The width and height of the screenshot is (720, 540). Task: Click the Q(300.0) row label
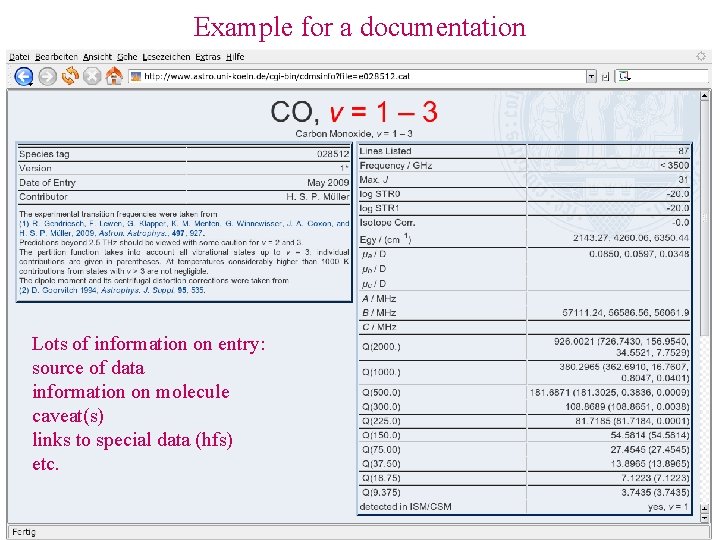coord(381,407)
